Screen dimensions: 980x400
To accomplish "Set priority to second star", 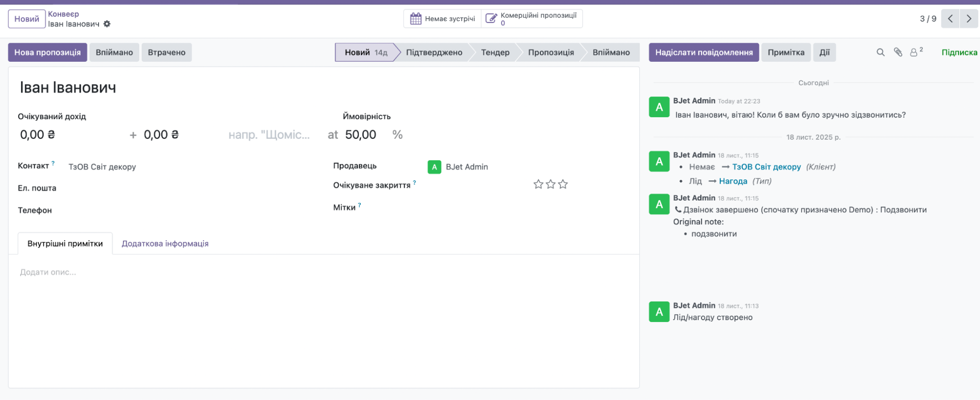I will tap(551, 184).
